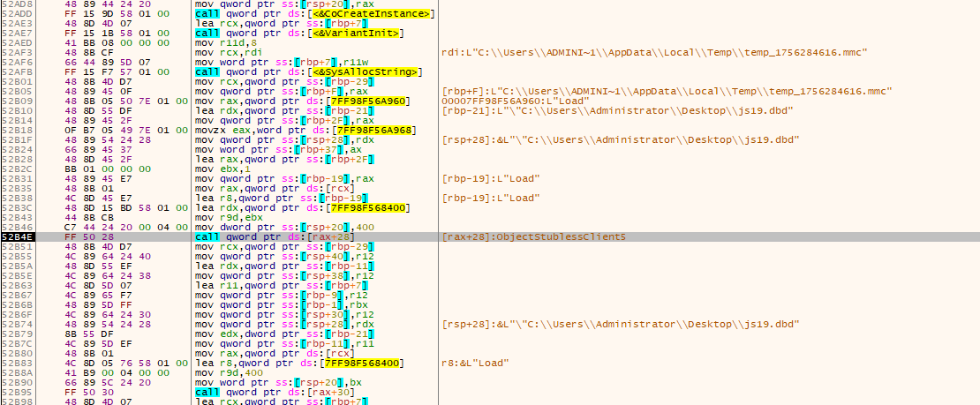Select the mov r9d,400 instruction
Image resolution: width=980 pixels, height=405 pixels.
point(227,371)
